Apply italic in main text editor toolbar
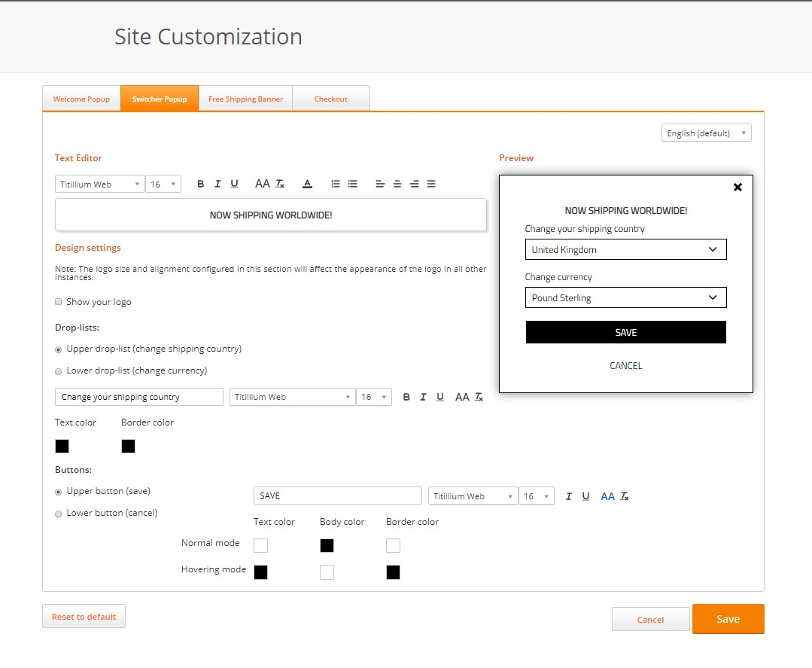812x668 pixels. tap(217, 184)
